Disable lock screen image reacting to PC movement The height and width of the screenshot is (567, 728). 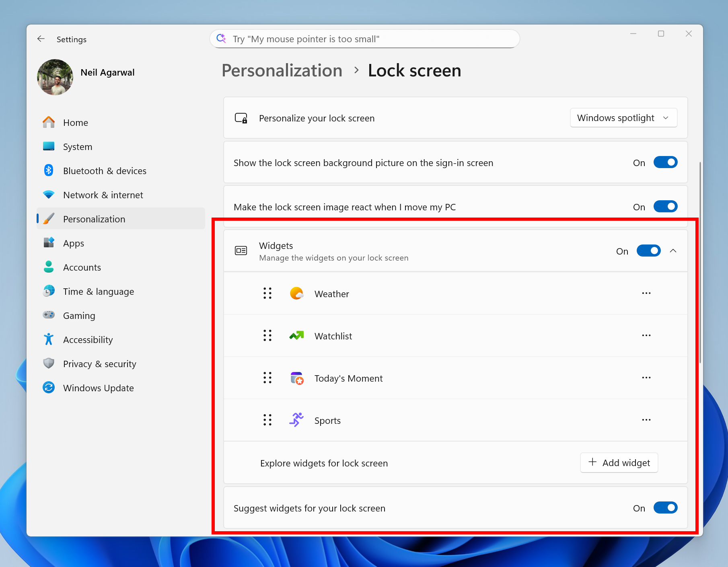665,207
